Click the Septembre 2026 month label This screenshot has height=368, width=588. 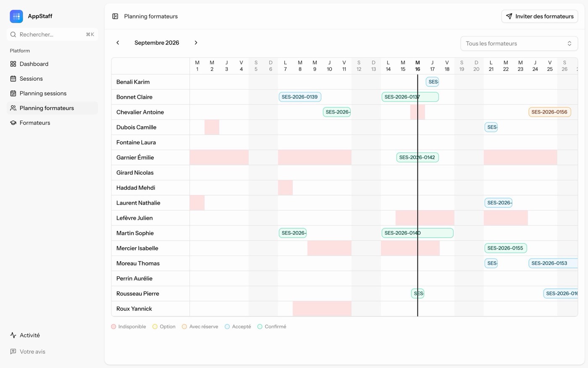tap(157, 42)
